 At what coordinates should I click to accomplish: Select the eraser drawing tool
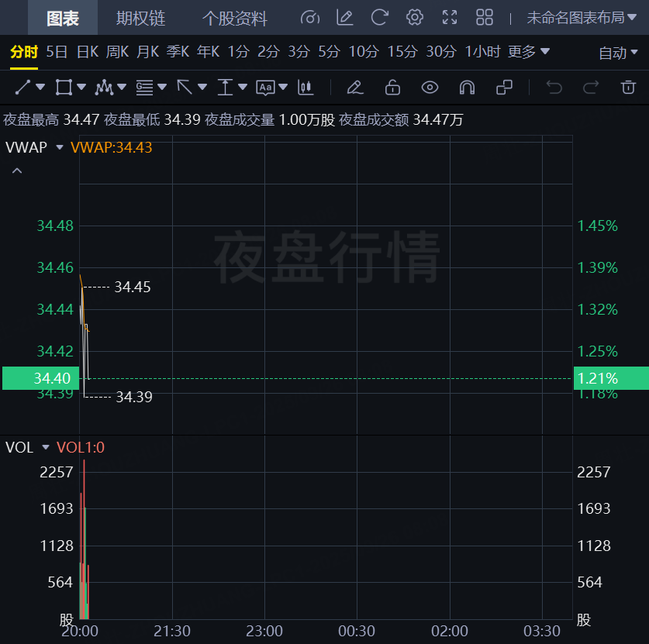coord(355,87)
